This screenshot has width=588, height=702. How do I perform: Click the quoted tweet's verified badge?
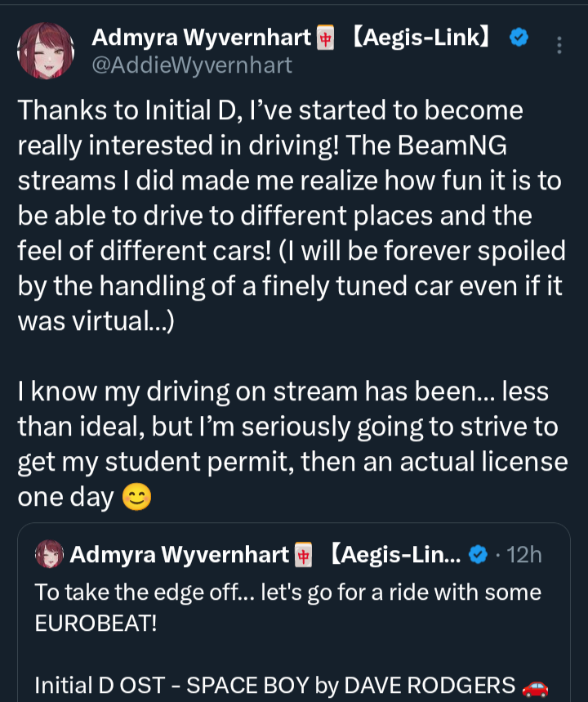[x=479, y=556]
